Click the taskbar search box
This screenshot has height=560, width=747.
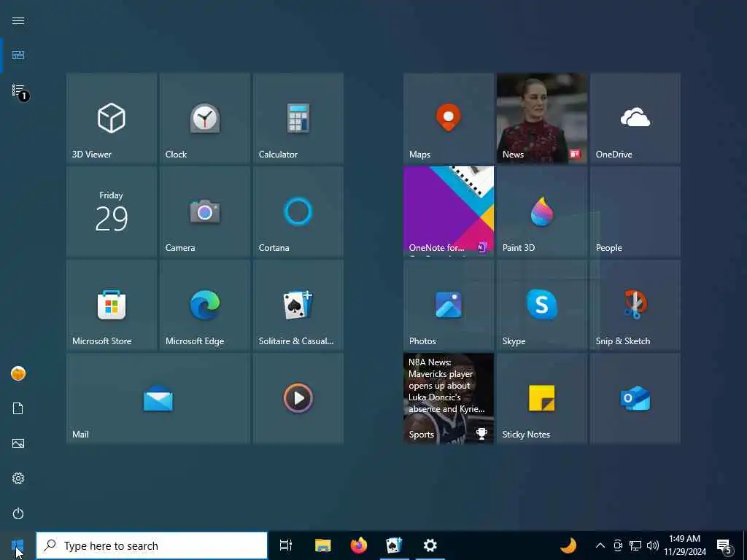click(152, 545)
